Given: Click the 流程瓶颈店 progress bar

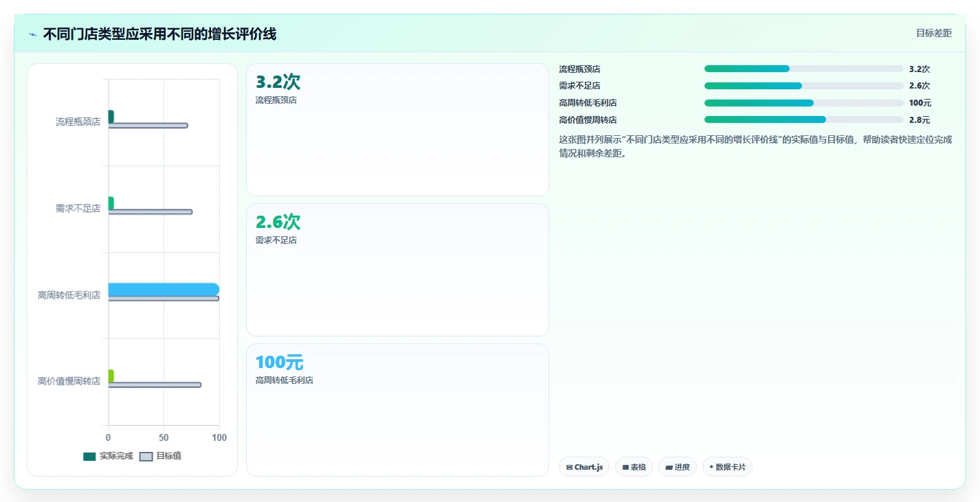Looking at the screenshot, I should coord(804,69).
